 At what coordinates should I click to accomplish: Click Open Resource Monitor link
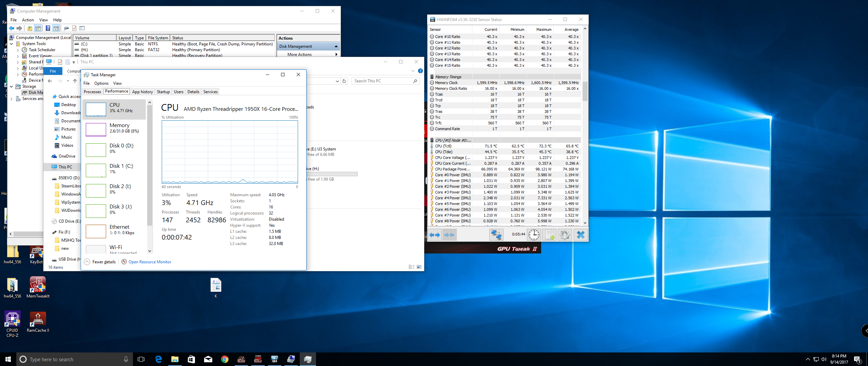point(150,262)
